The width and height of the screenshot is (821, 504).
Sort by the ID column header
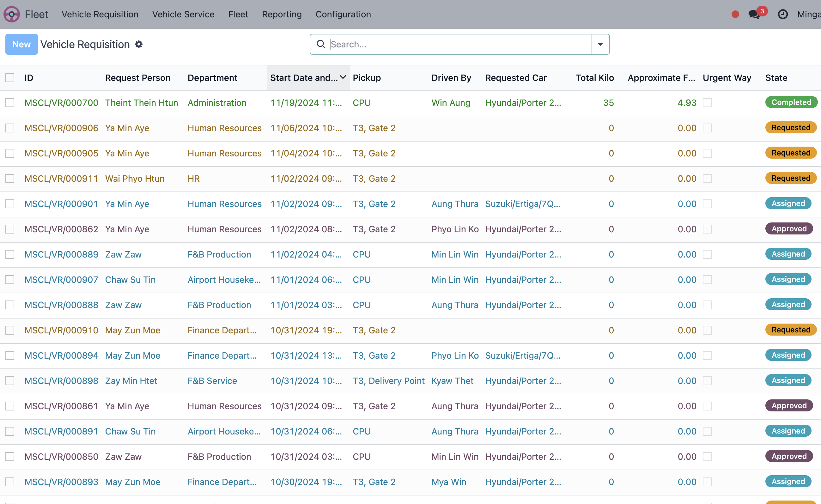[29, 78]
